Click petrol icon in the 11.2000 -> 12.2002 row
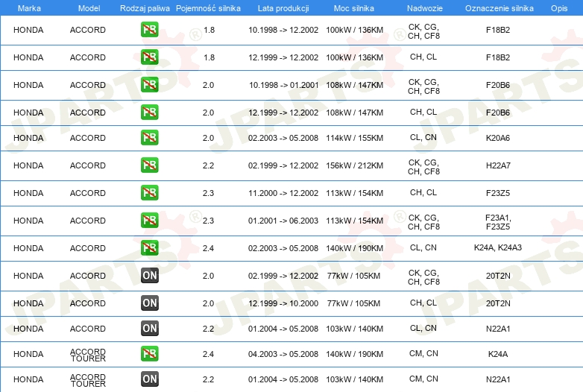This screenshot has height=392, width=583. (x=149, y=193)
